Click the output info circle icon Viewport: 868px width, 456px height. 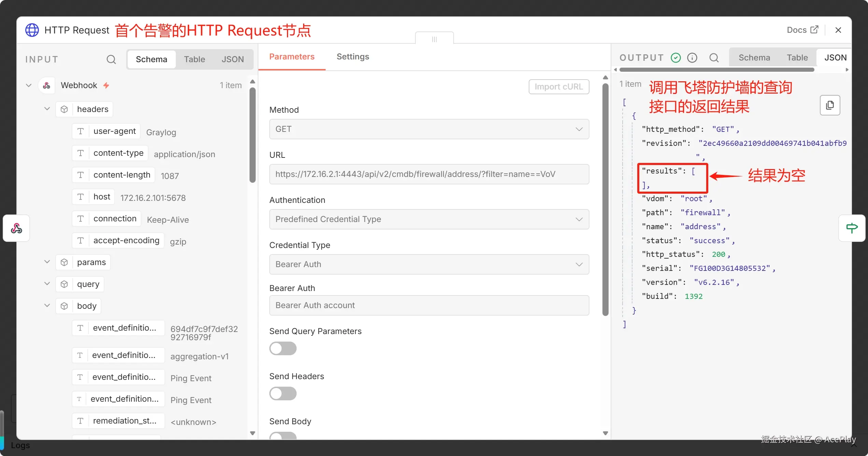pos(692,58)
